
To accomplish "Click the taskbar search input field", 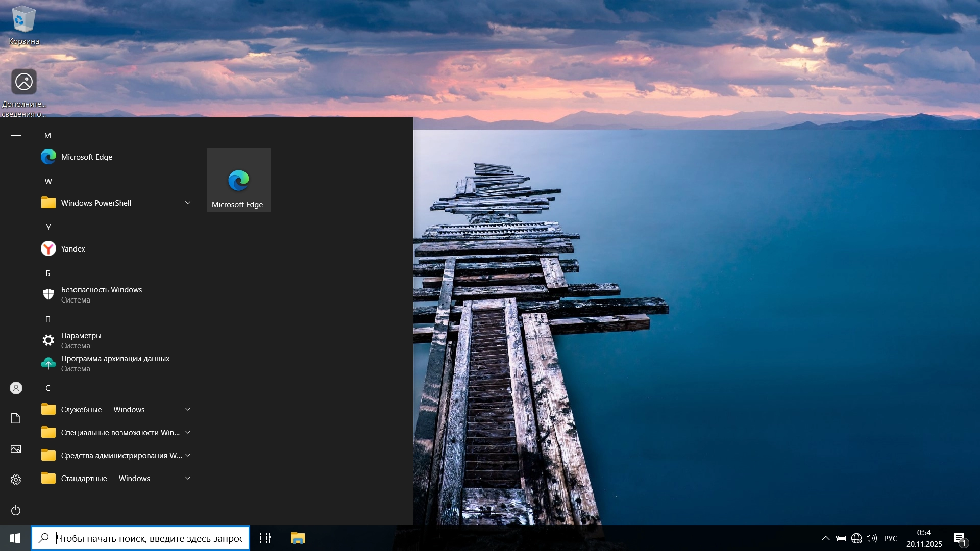I will [x=148, y=538].
